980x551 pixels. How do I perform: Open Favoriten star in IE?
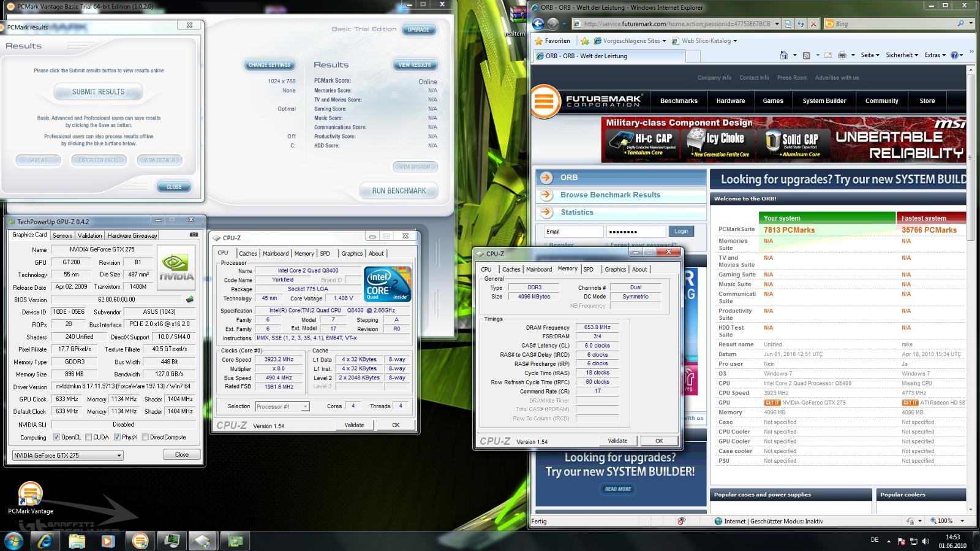point(552,41)
